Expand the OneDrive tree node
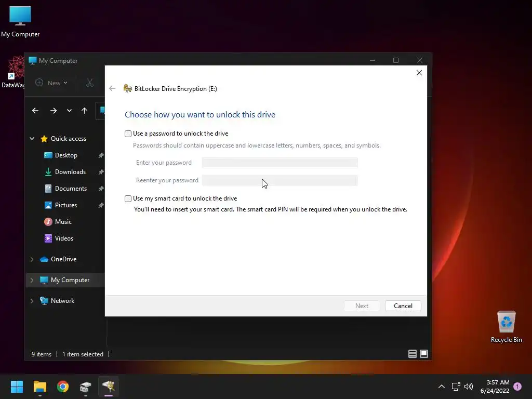This screenshot has height=399, width=532. click(x=32, y=259)
